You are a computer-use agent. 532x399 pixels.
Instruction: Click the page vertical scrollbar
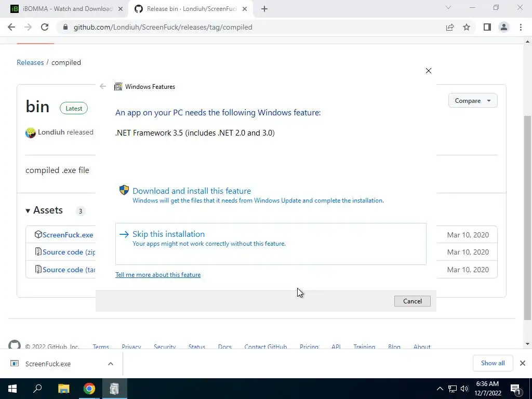[527, 217]
